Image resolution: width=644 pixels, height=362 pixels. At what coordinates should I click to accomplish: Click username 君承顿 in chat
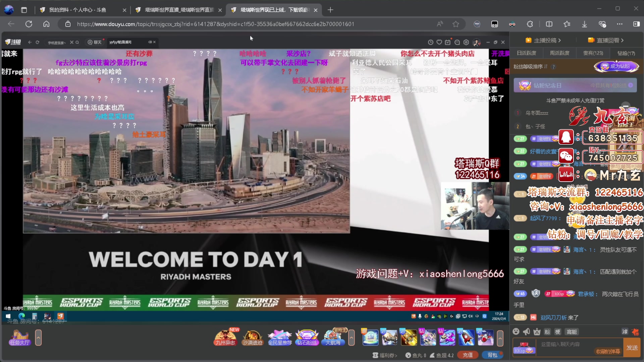click(x=586, y=294)
